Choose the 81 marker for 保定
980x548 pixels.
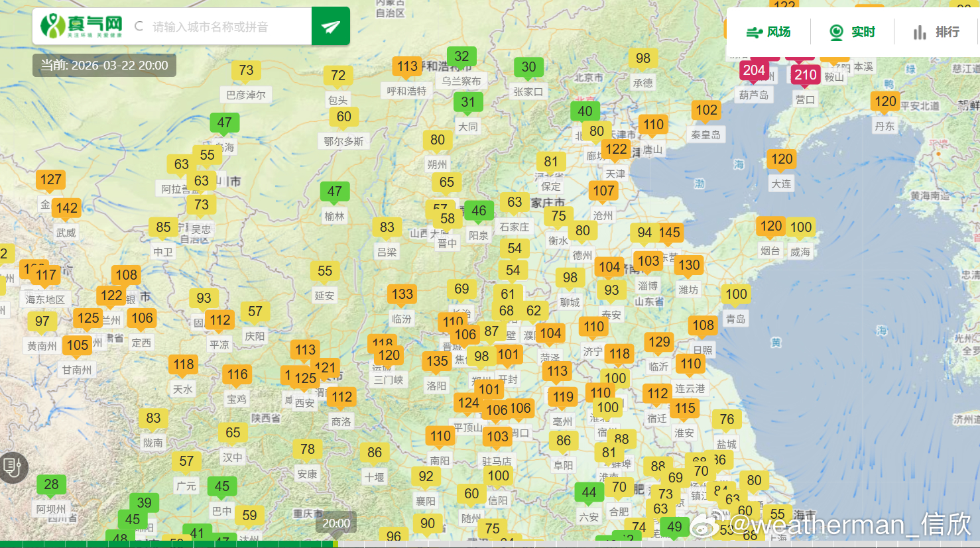pos(551,162)
